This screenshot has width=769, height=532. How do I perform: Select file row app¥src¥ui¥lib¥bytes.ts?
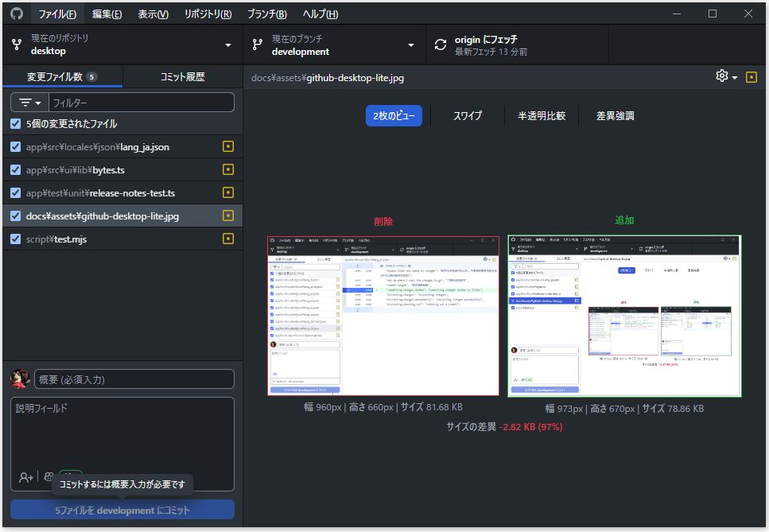(x=122, y=169)
